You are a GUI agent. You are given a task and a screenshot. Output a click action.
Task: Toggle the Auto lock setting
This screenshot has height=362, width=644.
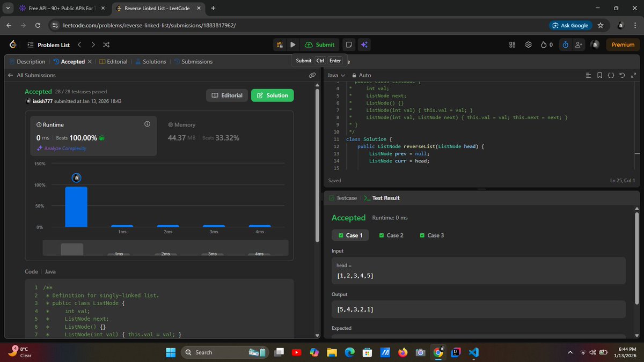pos(362,76)
